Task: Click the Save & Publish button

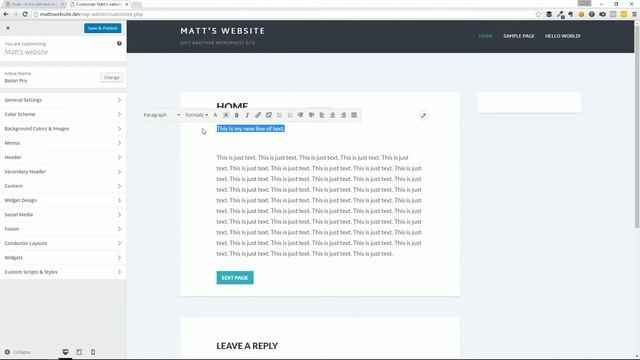Action: pyautogui.click(x=102, y=28)
